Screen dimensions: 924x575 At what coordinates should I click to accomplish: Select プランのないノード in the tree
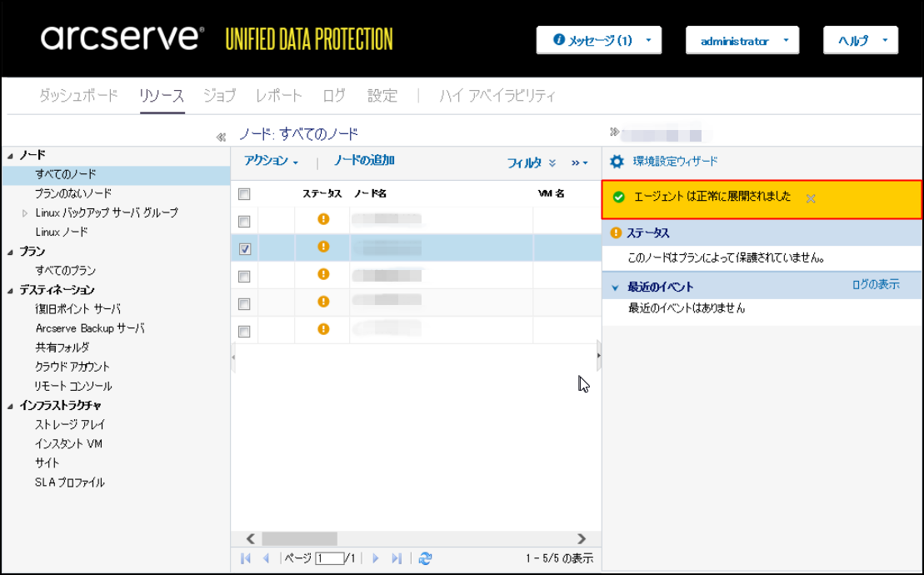73,193
